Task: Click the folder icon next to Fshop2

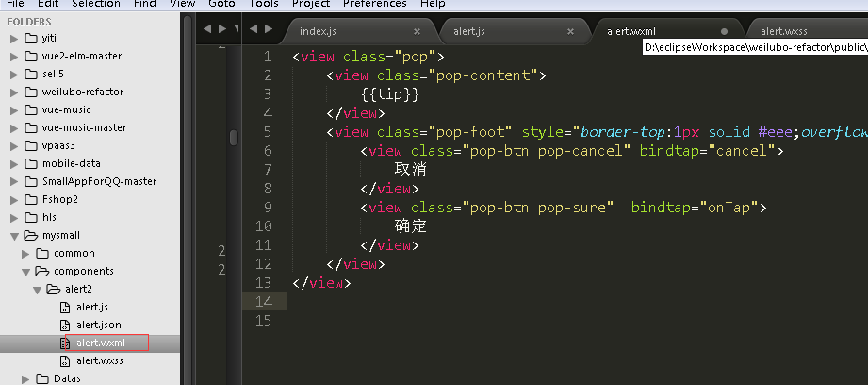Action: [28, 199]
